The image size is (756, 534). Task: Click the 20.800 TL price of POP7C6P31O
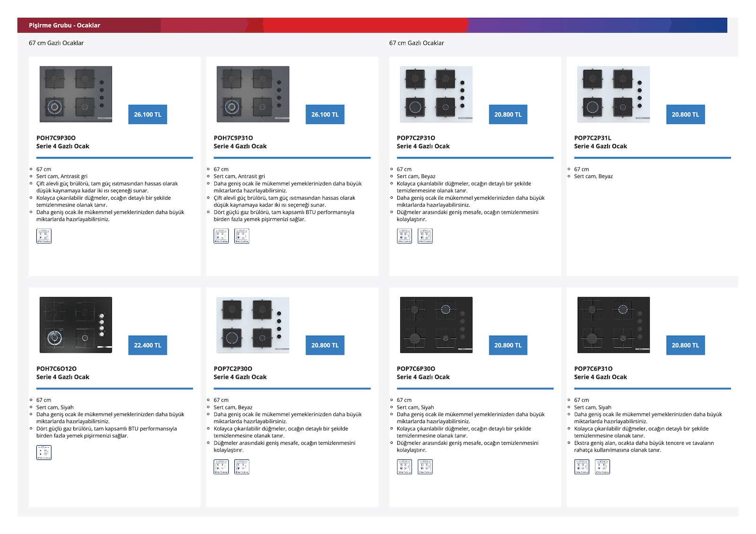(x=686, y=345)
